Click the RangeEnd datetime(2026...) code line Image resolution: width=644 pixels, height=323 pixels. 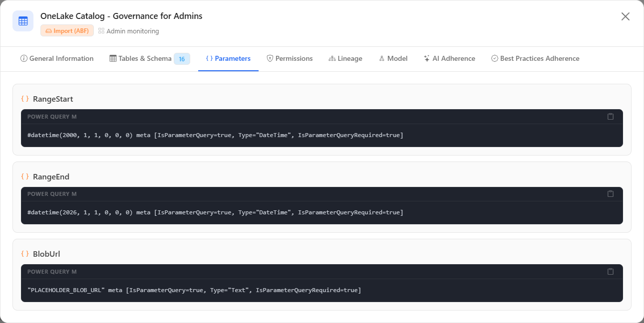(215, 212)
